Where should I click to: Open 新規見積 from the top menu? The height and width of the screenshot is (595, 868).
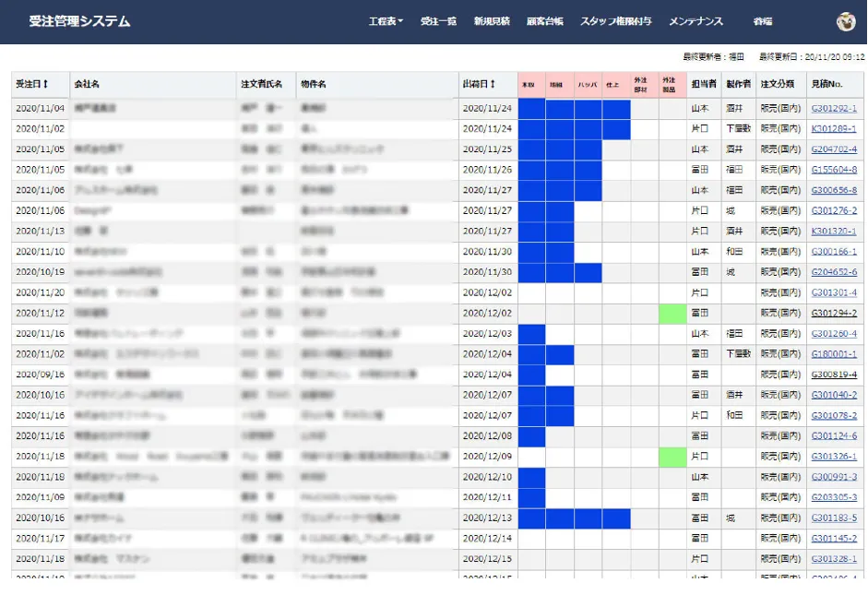[x=492, y=21]
